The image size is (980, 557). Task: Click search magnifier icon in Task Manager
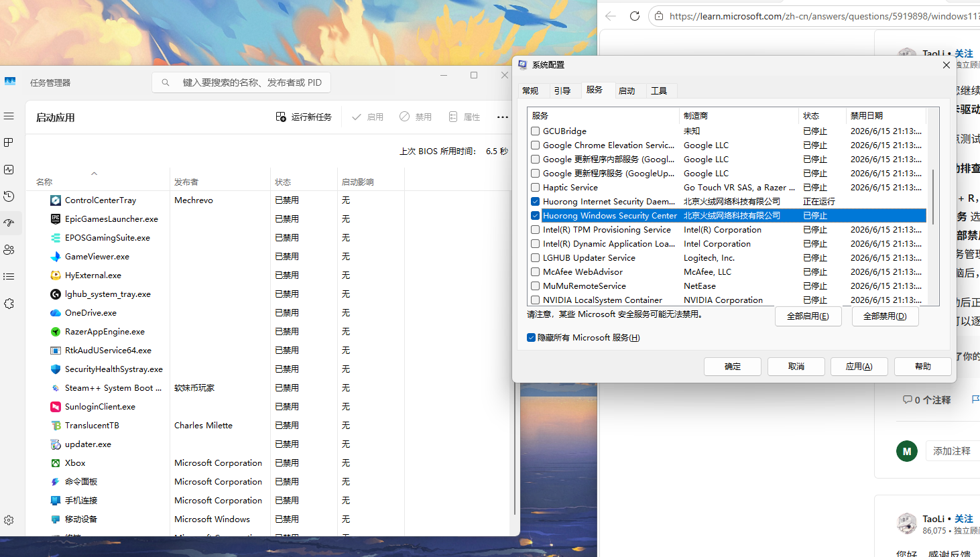166,82
